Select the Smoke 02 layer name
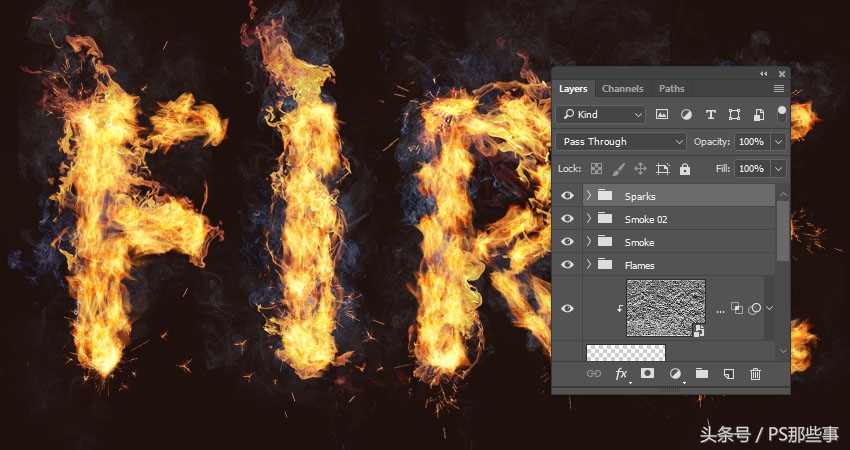The width and height of the screenshot is (850, 450). (x=646, y=220)
